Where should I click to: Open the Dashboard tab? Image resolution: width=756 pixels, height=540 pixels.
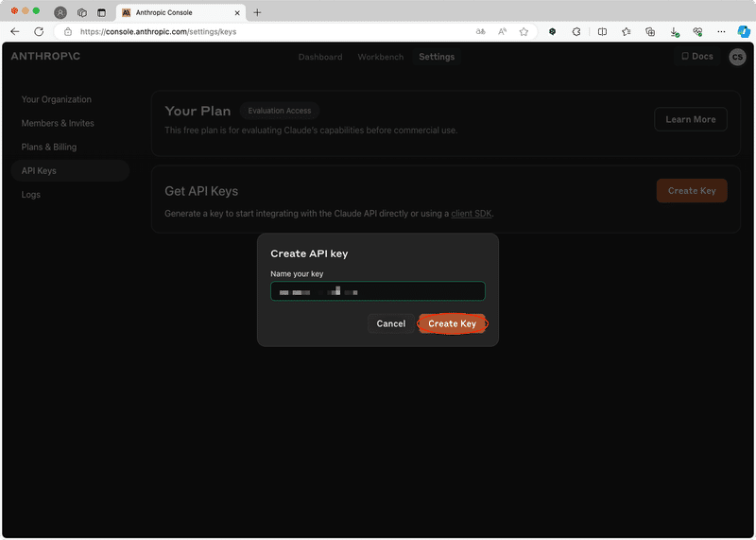[x=320, y=57]
